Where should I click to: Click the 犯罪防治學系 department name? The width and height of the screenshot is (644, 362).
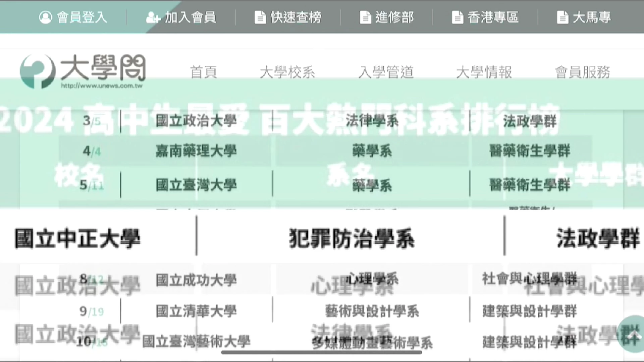tap(352, 239)
